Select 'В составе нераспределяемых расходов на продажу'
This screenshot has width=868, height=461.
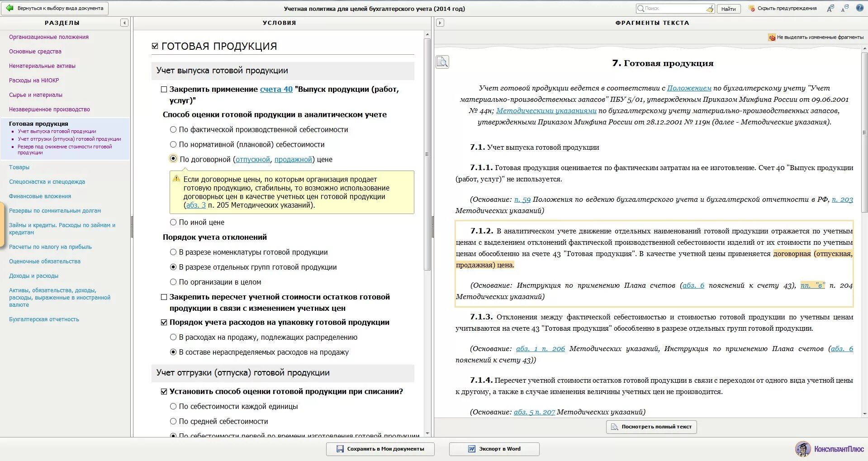pos(173,352)
